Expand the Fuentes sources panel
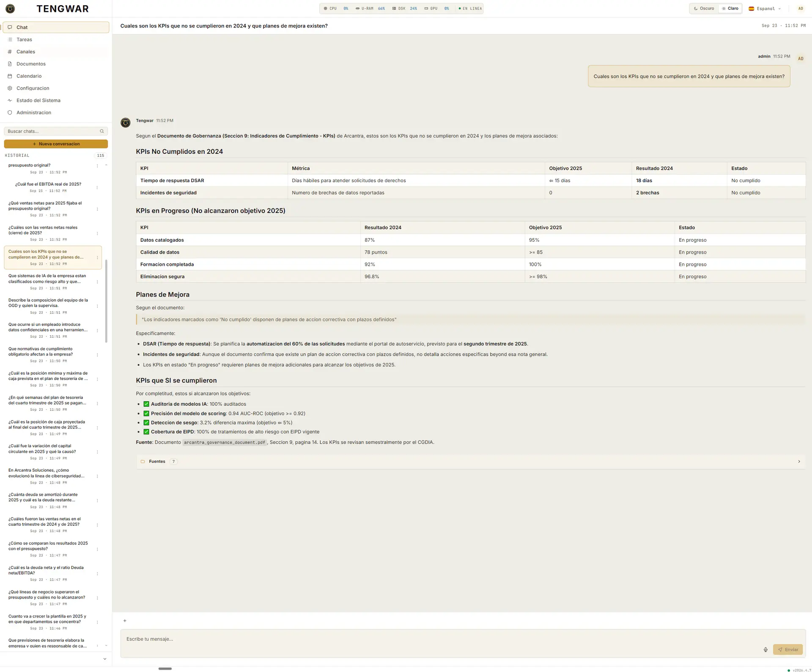The height and width of the screenshot is (672, 812). pyautogui.click(x=470, y=462)
